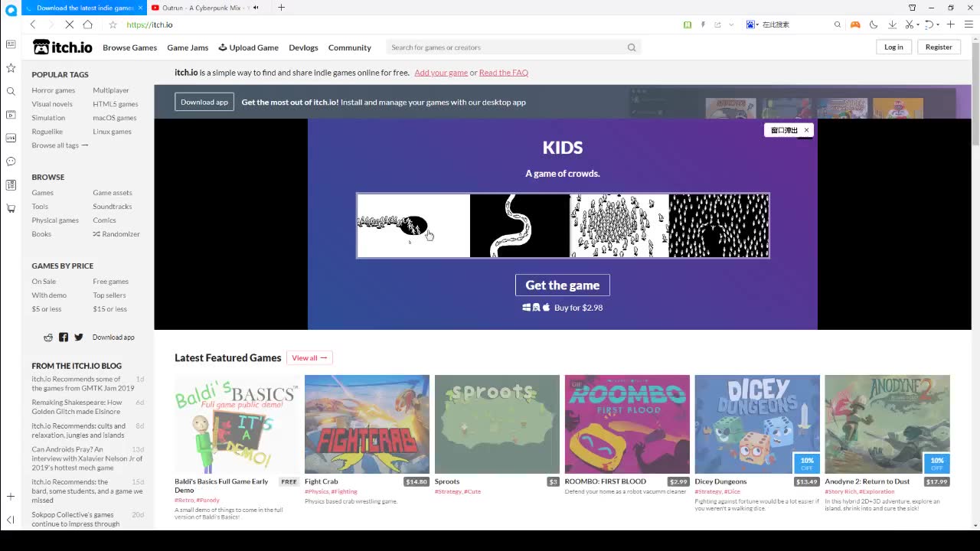
Task: Open Upload Game in itch.io nav
Action: point(248,47)
